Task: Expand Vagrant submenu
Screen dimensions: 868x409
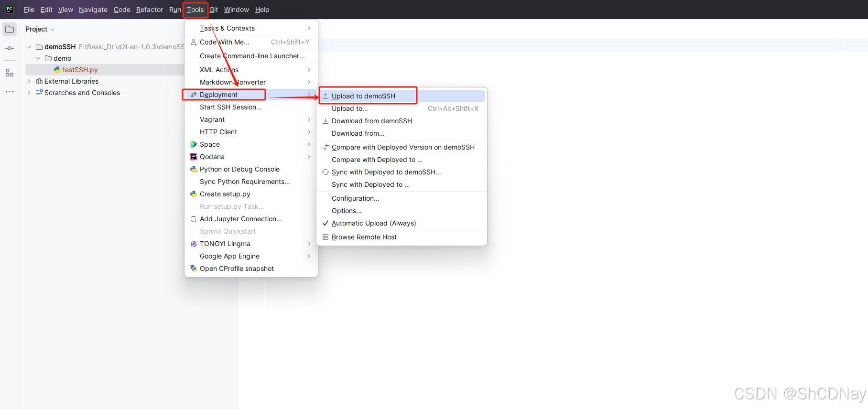Action: pos(251,119)
